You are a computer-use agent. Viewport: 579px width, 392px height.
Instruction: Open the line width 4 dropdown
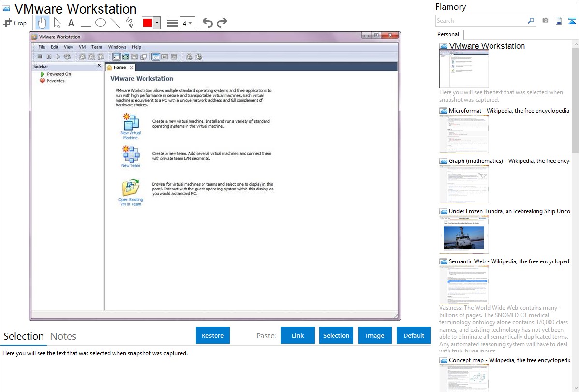[187, 23]
